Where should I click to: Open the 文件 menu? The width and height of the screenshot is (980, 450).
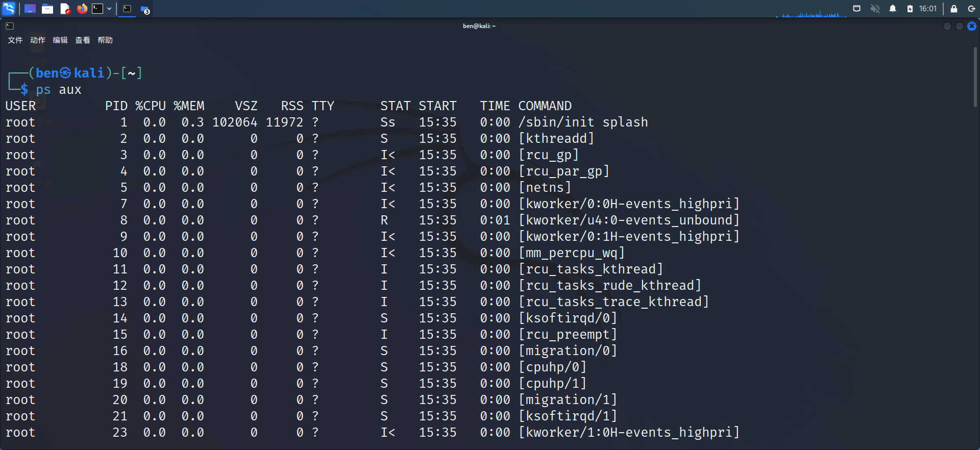(x=15, y=40)
